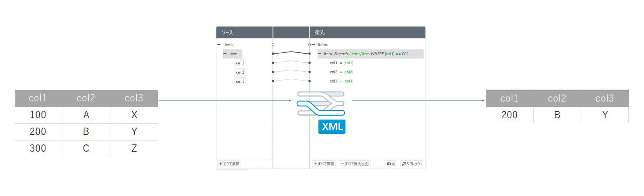Collapse the destination Item Foreach node
The height and width of the screenshot is (196, 644).
[319, 54]
